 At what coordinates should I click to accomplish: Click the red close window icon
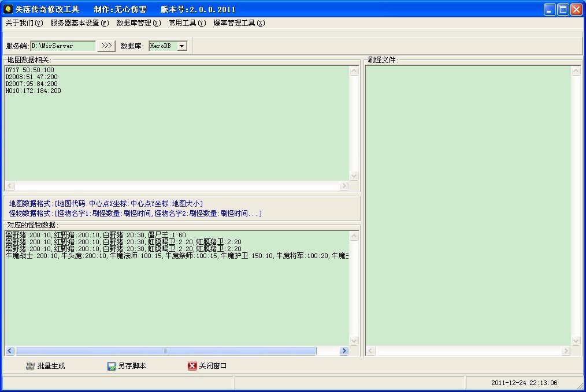click(x=192, y=366)
